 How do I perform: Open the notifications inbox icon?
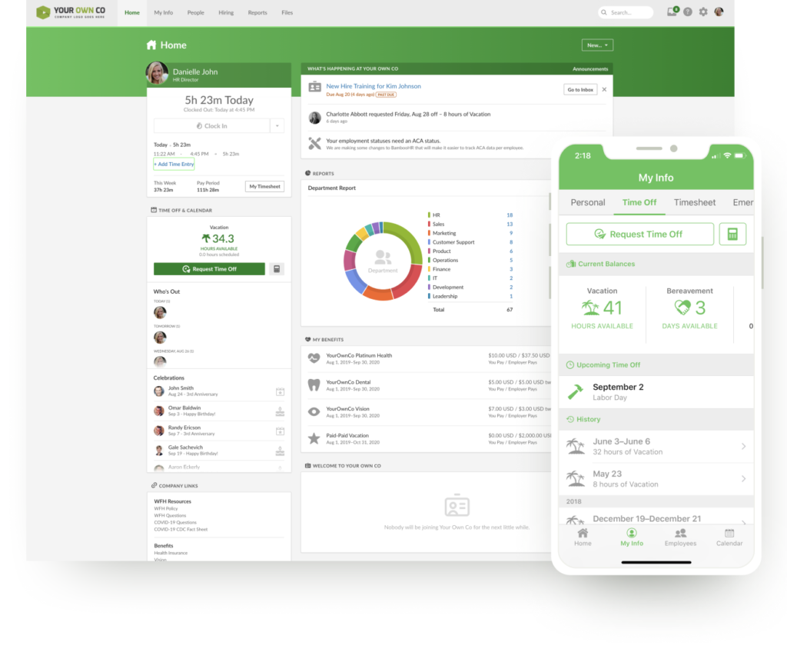pyautogui.click(x=670, y=12)
